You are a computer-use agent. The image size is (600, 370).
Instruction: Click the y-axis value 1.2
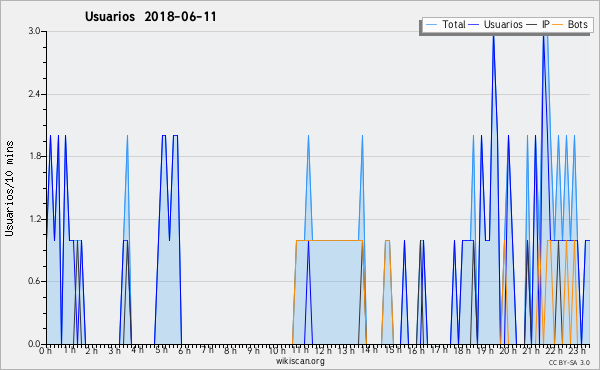[34, 219]
